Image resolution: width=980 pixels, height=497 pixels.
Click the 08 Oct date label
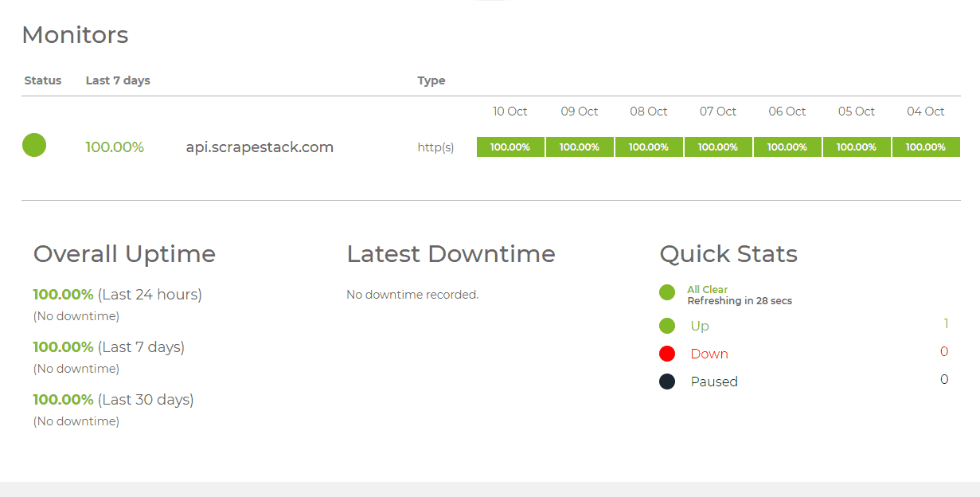coord(648,111)
